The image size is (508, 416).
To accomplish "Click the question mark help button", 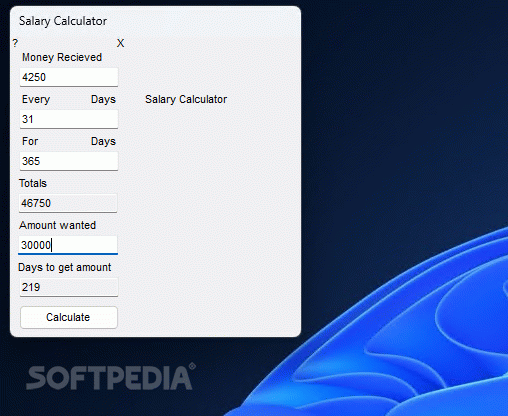I will (x=15, y=43).
